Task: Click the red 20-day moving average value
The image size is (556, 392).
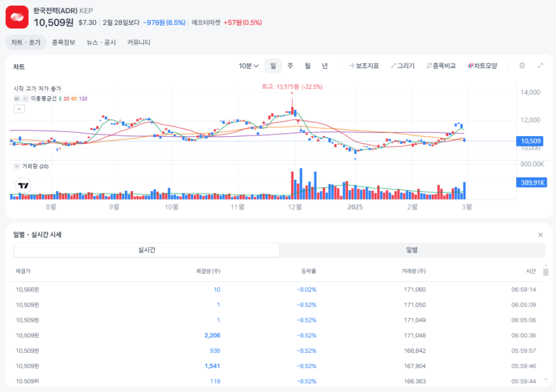Action: pyautogui.click(x=67, y=99)
